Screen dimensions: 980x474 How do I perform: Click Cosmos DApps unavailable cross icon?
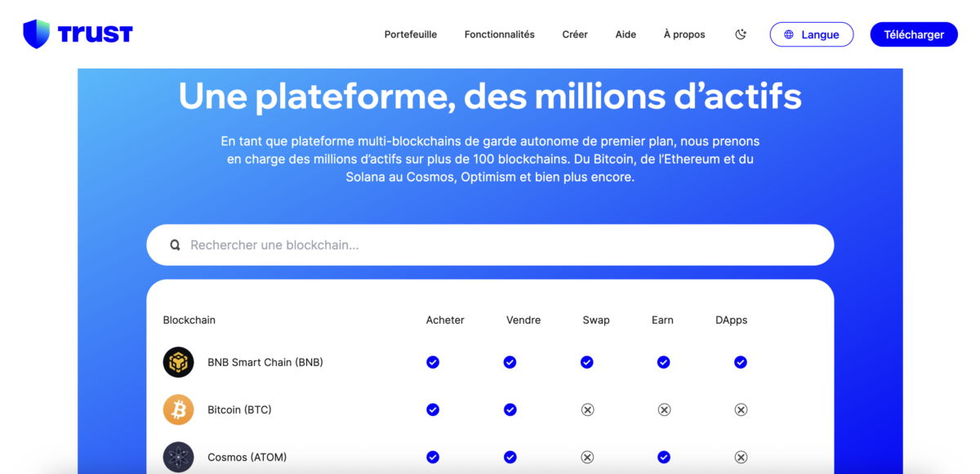pos(741,457)
